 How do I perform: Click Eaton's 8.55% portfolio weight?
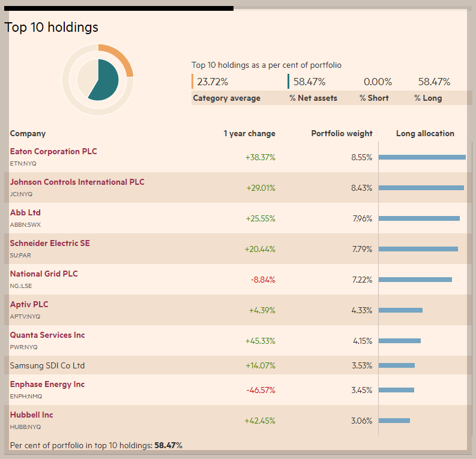tap(362, 157)
